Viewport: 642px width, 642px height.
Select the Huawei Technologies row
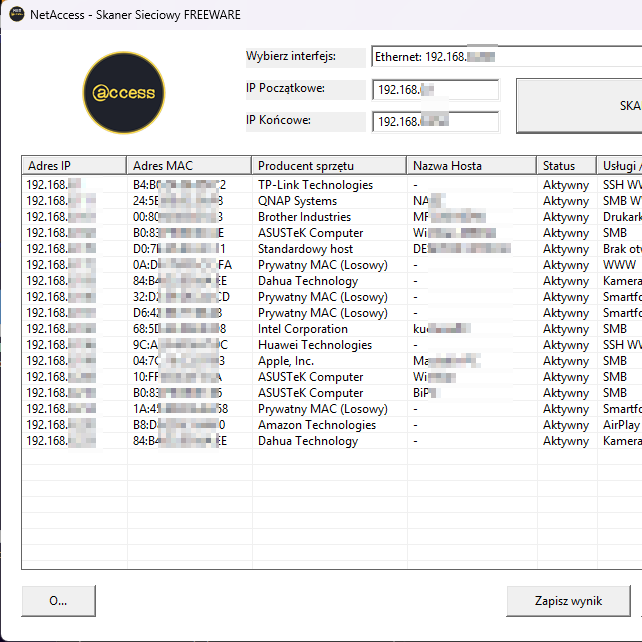pos(332,344)
